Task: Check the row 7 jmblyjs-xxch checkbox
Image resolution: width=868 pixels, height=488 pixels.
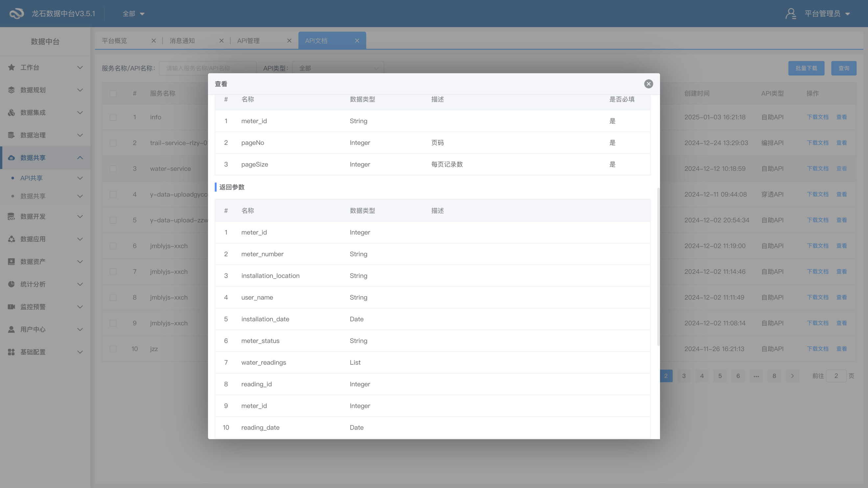Action: 113,272
